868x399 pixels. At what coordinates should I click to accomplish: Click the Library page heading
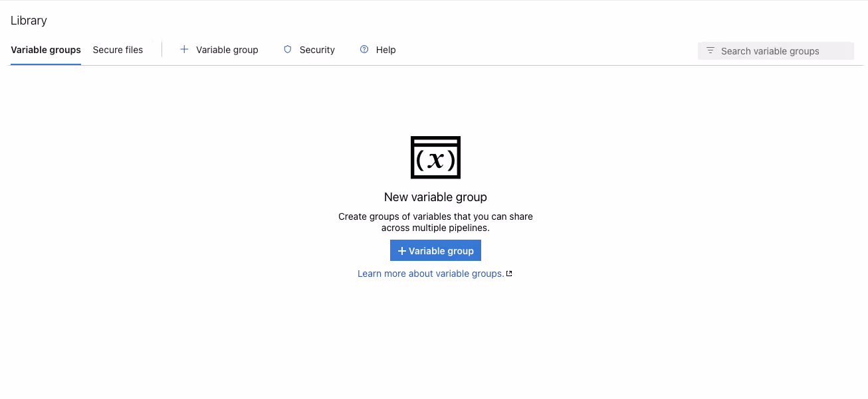(28, 20)
